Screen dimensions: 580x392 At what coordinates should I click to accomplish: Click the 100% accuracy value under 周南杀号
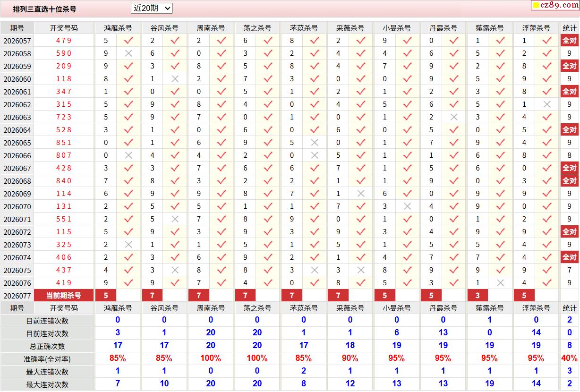tap(211, 358)
